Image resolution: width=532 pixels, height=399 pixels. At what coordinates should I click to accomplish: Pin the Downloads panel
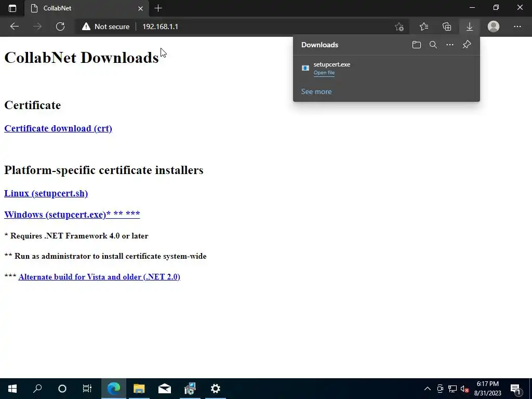(467, 45)
